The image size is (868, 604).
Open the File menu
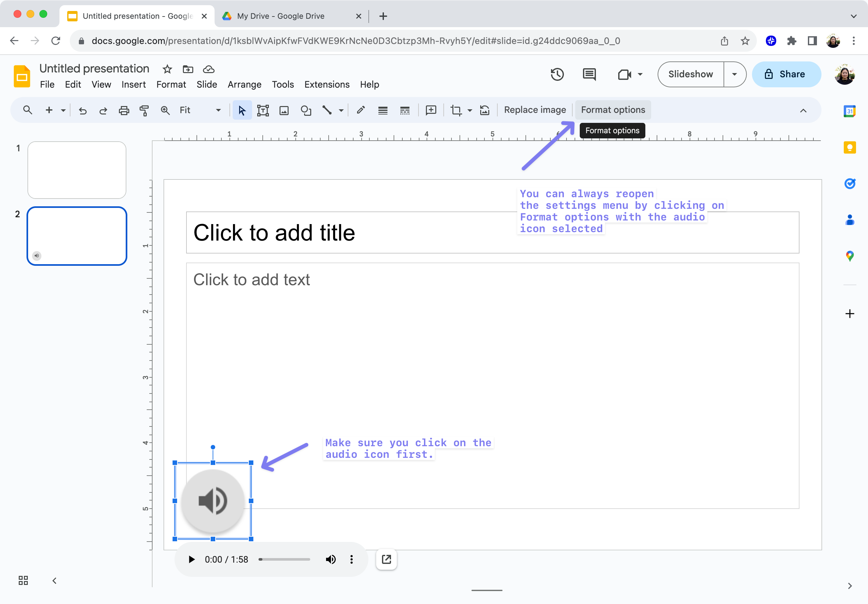pyautogui.click(x=47, y=84)
